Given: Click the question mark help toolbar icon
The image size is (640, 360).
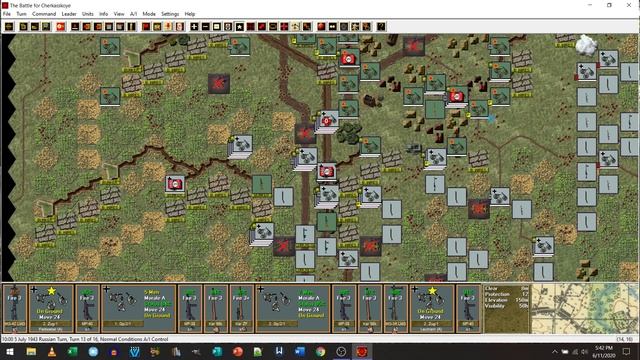Looking at the screenshot, I should pos(381,27).
